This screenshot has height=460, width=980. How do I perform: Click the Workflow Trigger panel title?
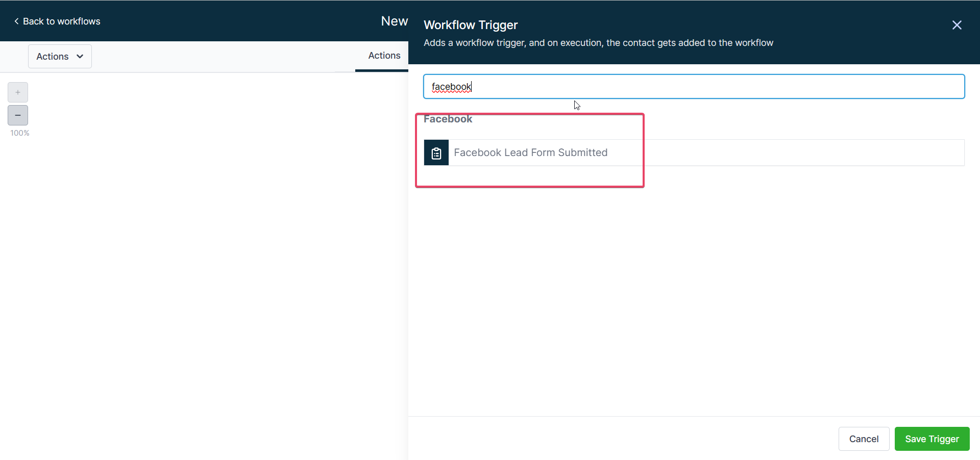point(471,25)
